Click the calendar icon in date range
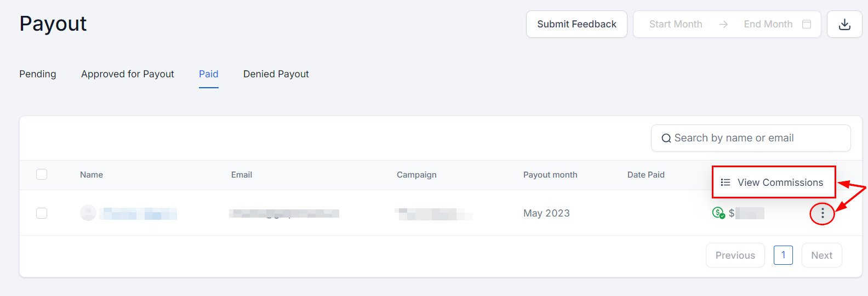 point(807,24)
